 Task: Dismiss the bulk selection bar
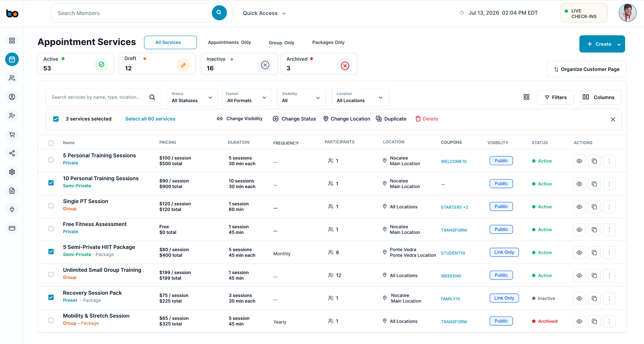(x=613, y=119)
